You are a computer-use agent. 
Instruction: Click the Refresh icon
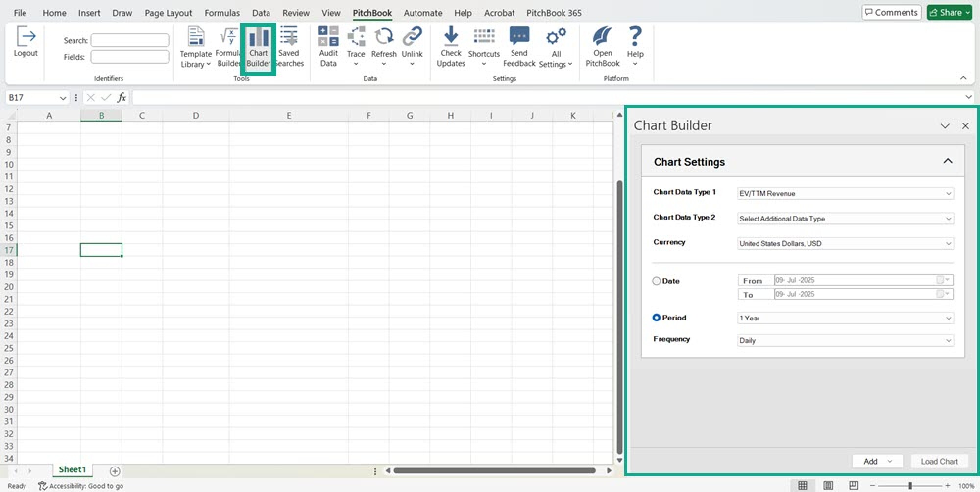pos(384,47)
